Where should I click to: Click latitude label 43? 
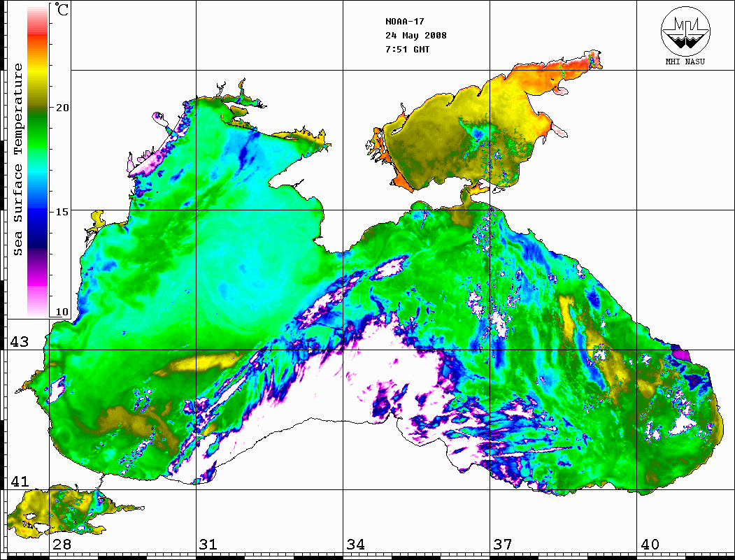pos(20,342)
